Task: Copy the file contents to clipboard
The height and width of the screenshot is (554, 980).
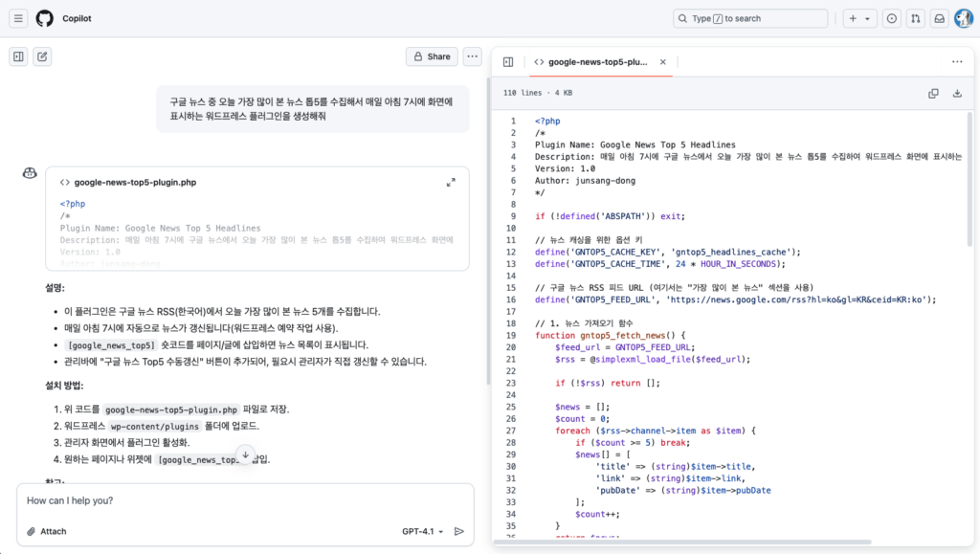Action: click(x=933, y=94)
